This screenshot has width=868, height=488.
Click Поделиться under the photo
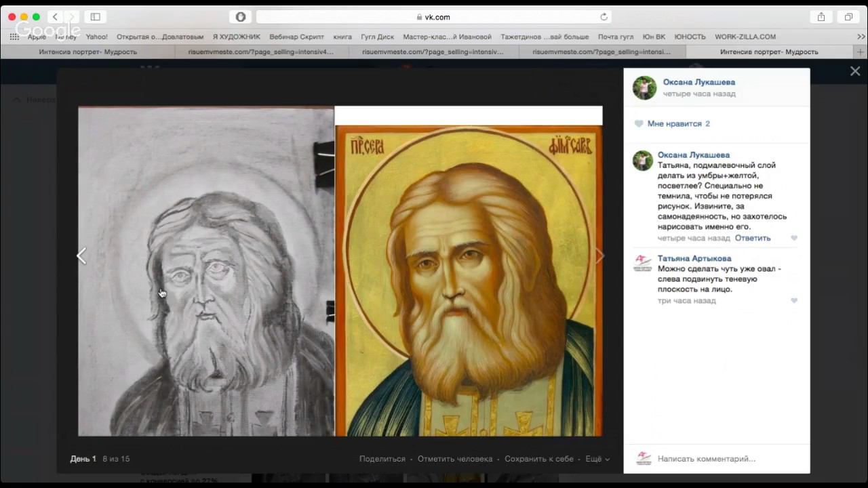click(x=382, y=459)
